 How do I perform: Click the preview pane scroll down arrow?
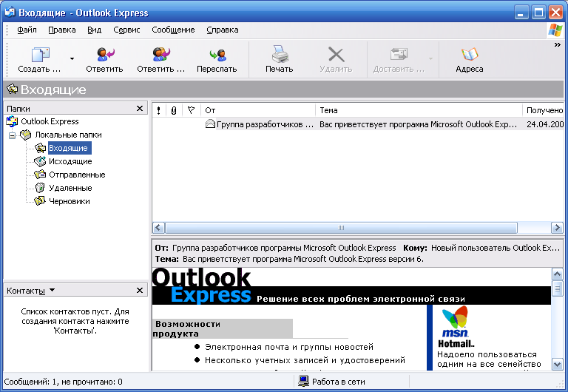(x=557, y=364)
